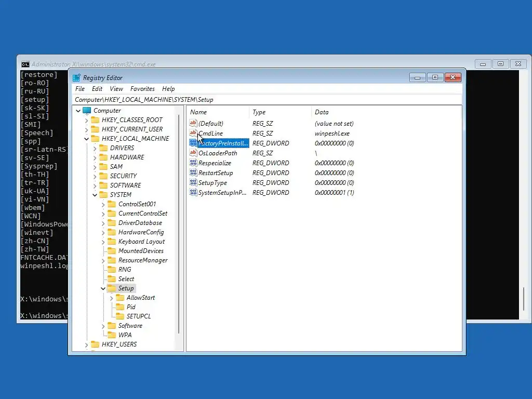This screenshot has height=399, width=532.
Task: Expand the HKEY_USERS hive
Action: pos(87,345)
